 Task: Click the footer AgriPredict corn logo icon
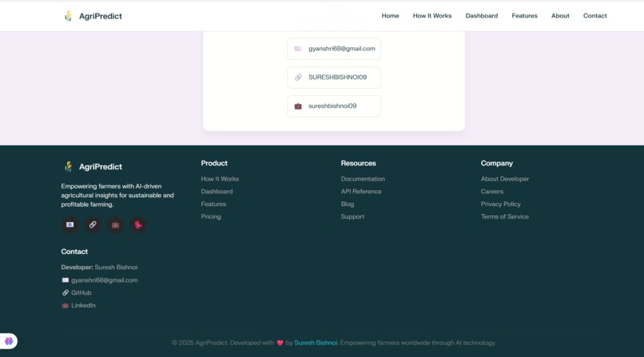coord(68,167)
